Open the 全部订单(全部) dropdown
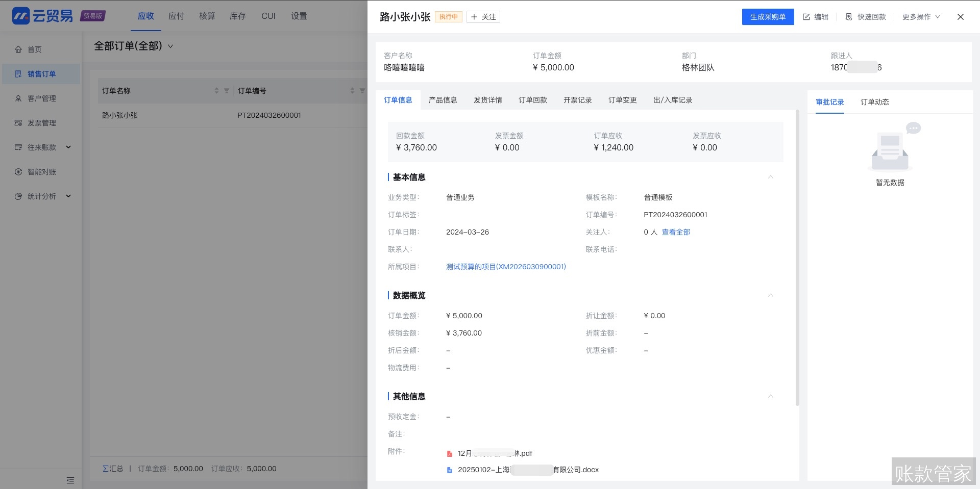 point(133,46)
